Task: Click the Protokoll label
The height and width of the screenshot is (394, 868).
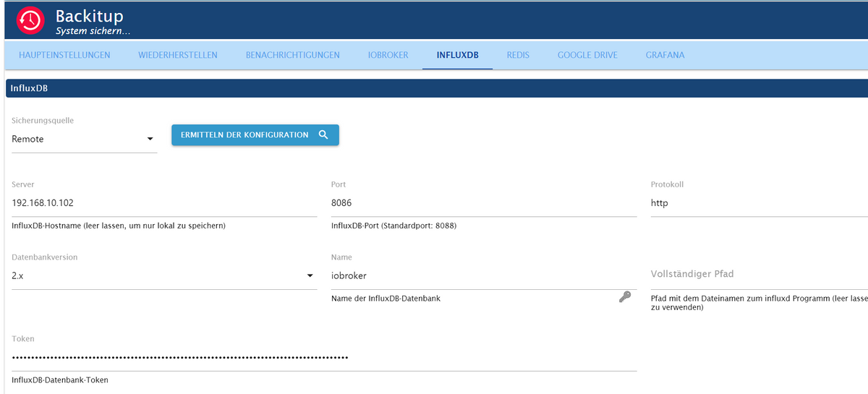Action: 667,184
